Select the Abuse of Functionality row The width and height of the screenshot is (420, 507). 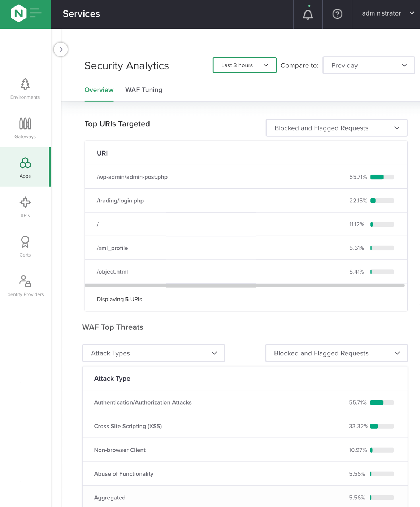(x=245, y=474)
